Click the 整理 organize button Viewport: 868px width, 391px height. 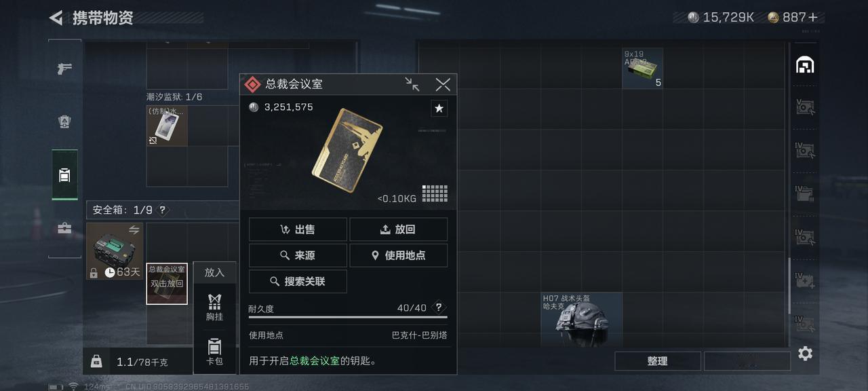[657, 361]
